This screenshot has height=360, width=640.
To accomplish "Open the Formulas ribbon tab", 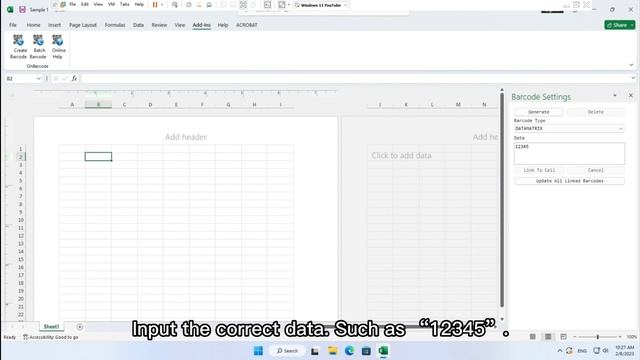I will coord(115,25).
